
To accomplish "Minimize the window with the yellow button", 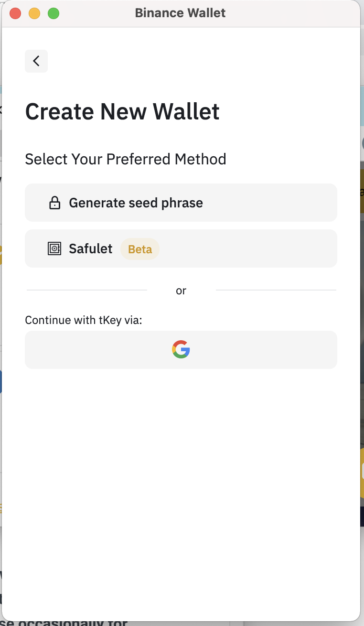I will (x=34, y=13).
